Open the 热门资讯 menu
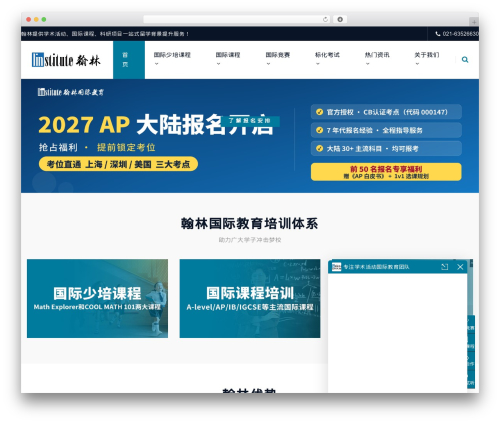This screenshot has height=423, width=500. click(x=377, y=55)
